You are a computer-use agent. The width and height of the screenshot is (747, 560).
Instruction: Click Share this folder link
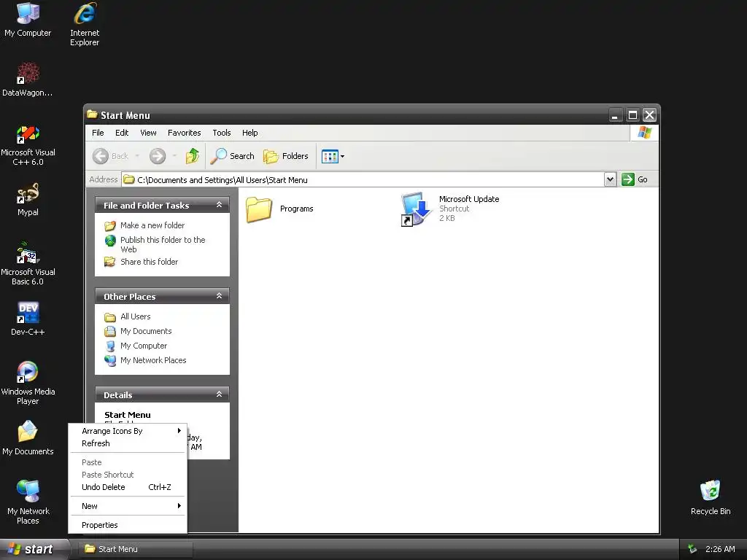tap(149, 262)
